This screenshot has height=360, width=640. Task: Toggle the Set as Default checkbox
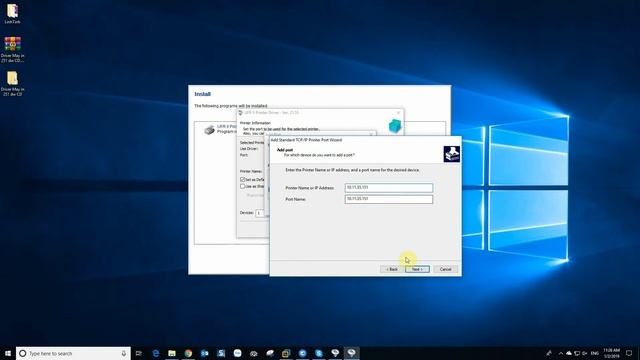pos(242,180)
